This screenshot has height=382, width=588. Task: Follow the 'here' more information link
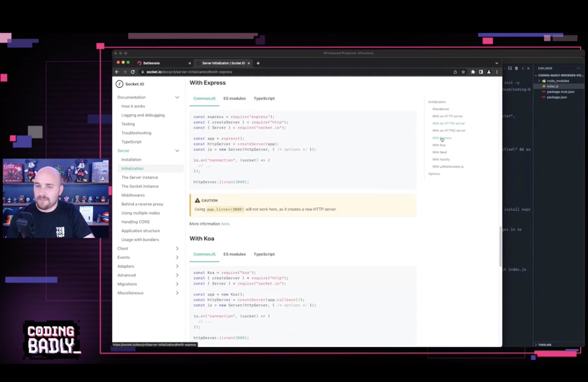coord(225,224)
